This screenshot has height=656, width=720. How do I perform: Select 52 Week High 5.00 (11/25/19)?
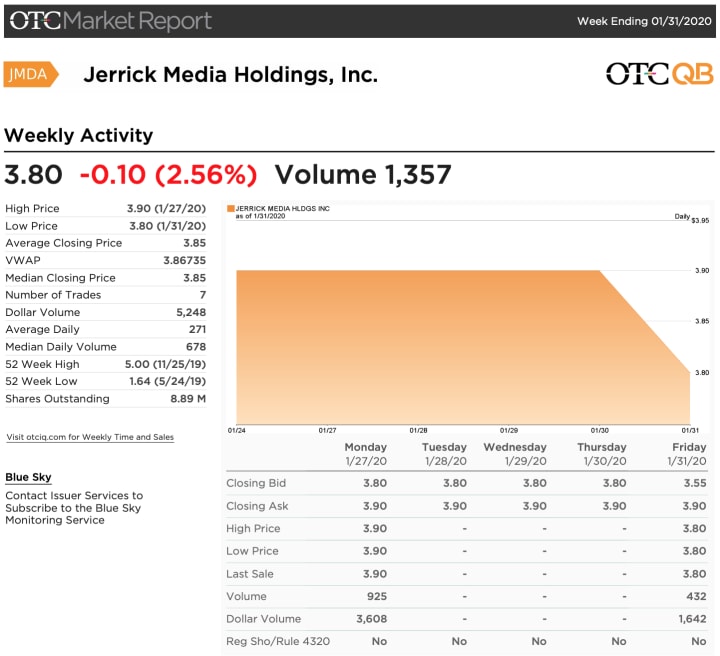(x=165, y=364)
